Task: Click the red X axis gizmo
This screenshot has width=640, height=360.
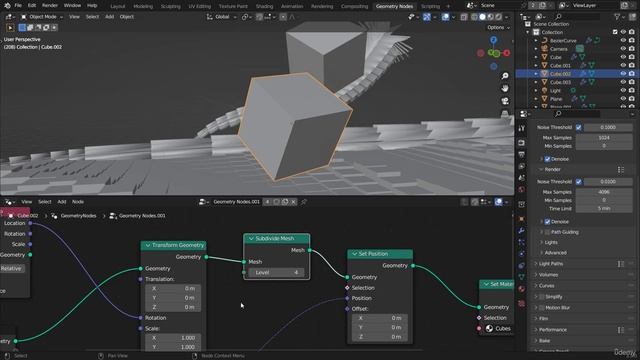Action: pyautogui.click(x=507, y=53)
